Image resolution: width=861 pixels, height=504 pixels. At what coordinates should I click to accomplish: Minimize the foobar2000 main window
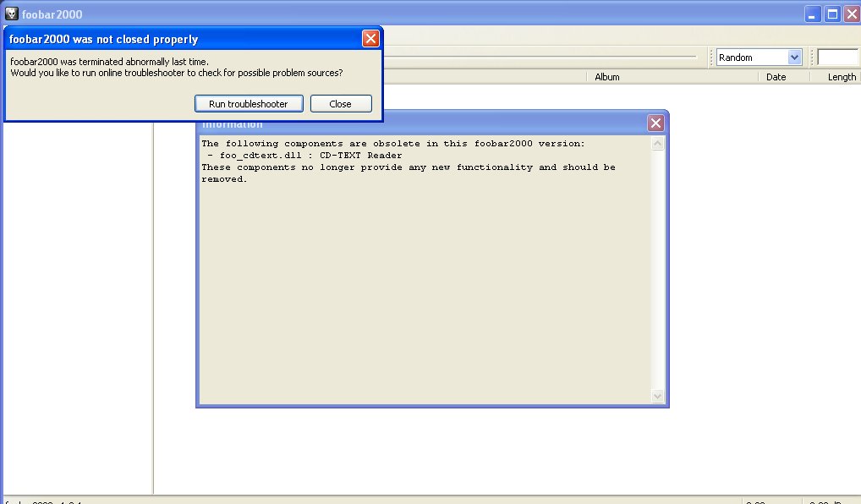point(813,14)
